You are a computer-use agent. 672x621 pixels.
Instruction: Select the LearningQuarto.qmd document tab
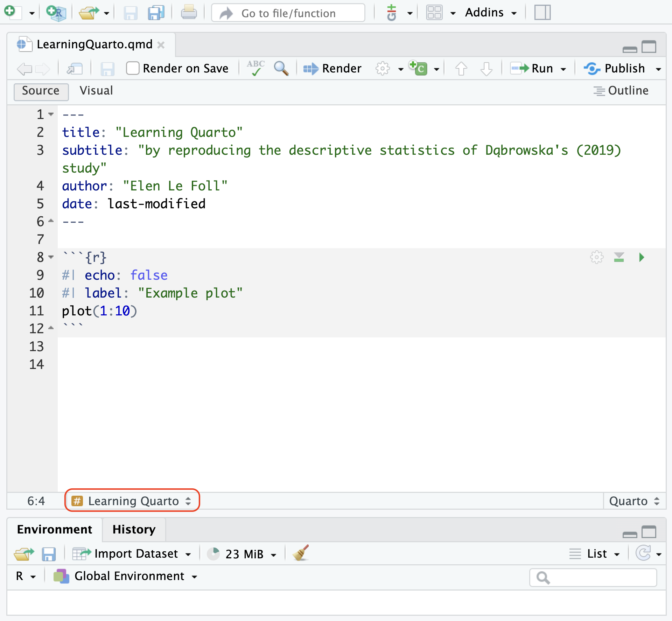(x=94, y=44)
